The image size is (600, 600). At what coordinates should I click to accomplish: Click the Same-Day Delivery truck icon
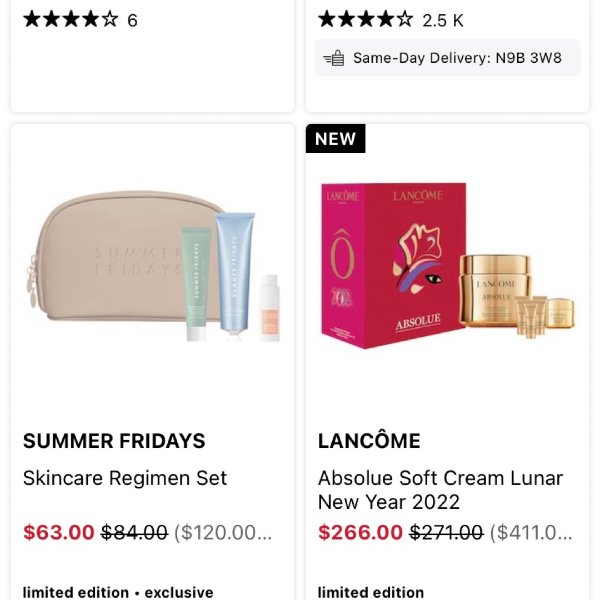pos(334,58)
